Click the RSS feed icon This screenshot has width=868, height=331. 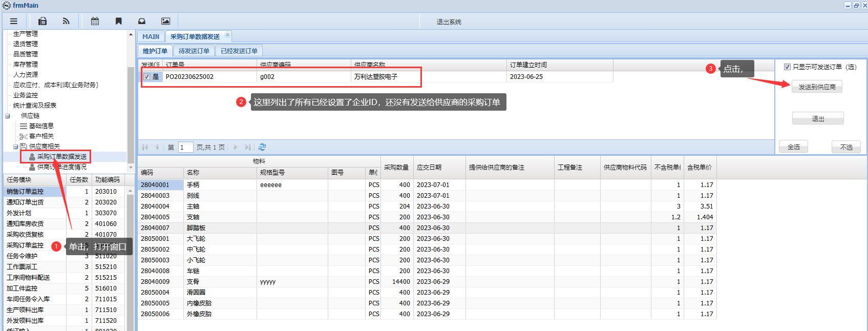[66, 21]
